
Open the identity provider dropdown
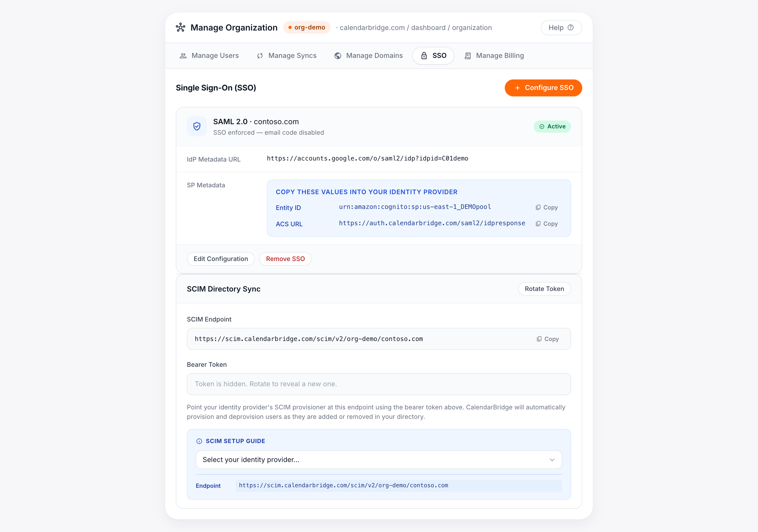point(379,460)
